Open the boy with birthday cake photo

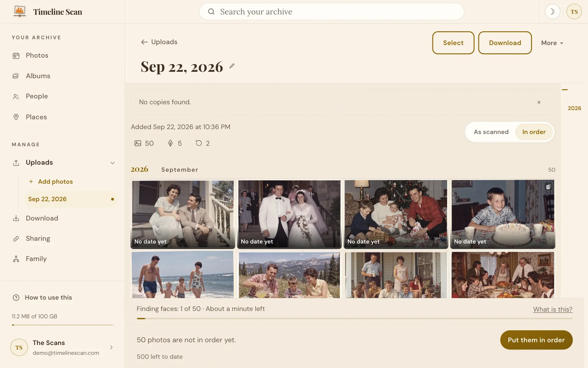[x=503, y=214]
